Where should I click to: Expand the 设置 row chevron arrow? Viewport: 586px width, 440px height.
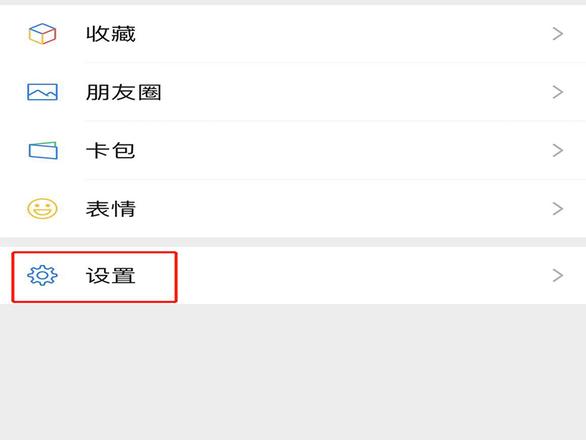[x=558, y=276]
